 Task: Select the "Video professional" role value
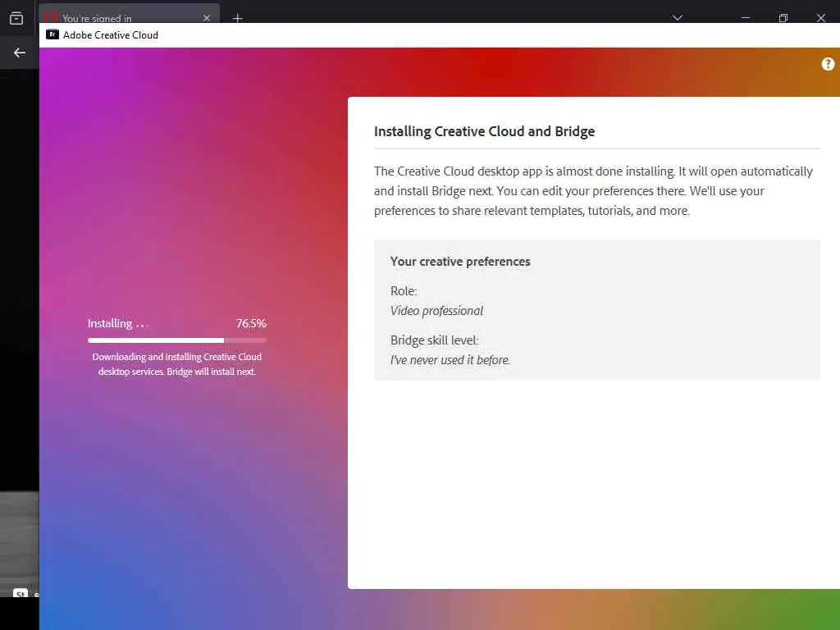[x=436, y=311]
